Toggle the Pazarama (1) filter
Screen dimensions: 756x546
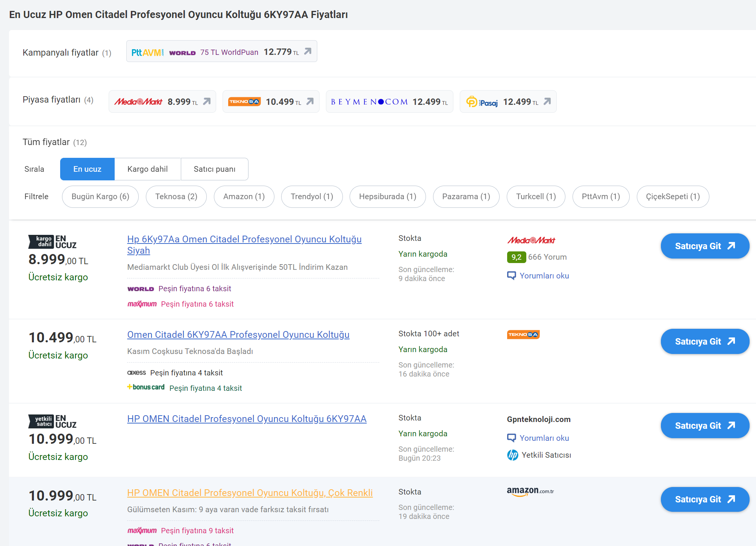[x=466, y=197]
